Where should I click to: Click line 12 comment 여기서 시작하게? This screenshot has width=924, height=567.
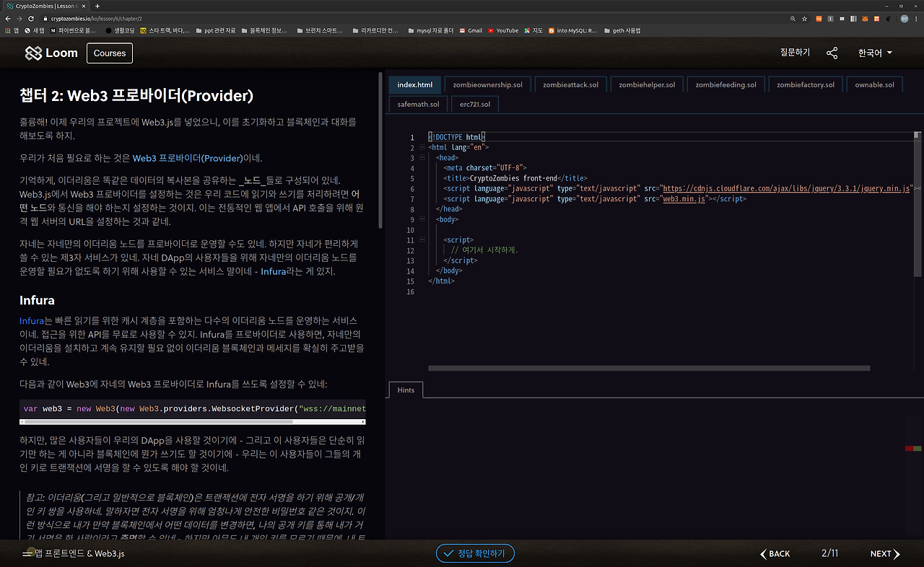pos(484,250)
